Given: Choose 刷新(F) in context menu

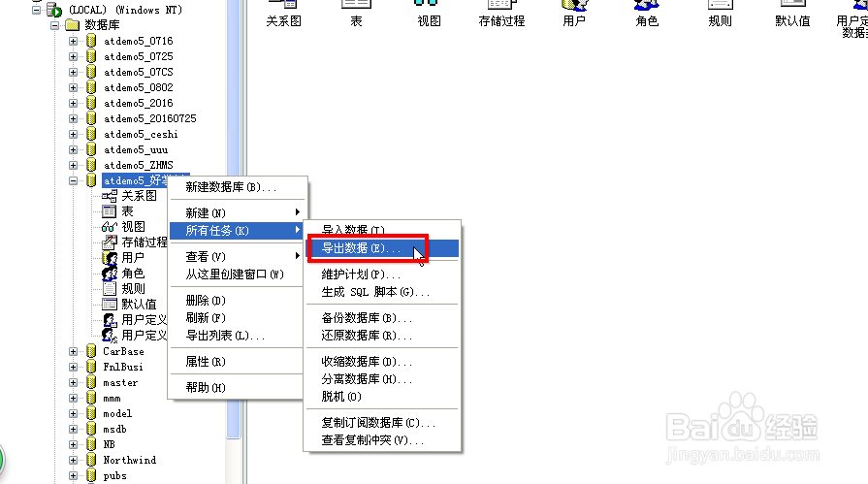Looking at the screenshot, I should pos(237,318).
